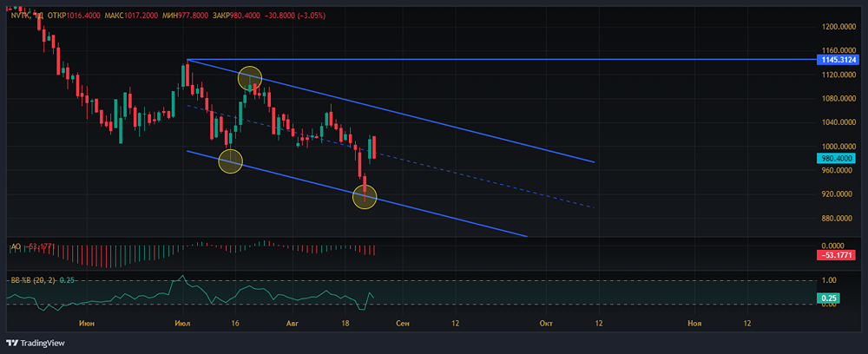Click the МИН 977.8000 low value

click(186, 16)
